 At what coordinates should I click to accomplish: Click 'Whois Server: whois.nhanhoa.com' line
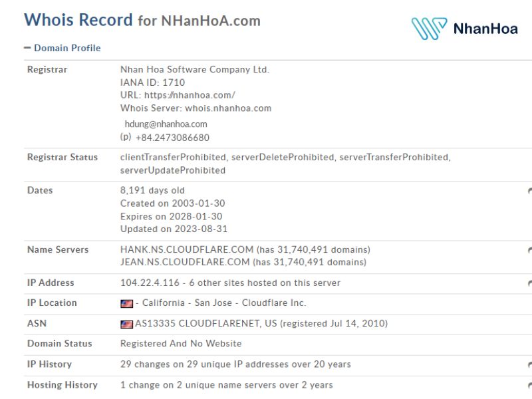[196, 108]
